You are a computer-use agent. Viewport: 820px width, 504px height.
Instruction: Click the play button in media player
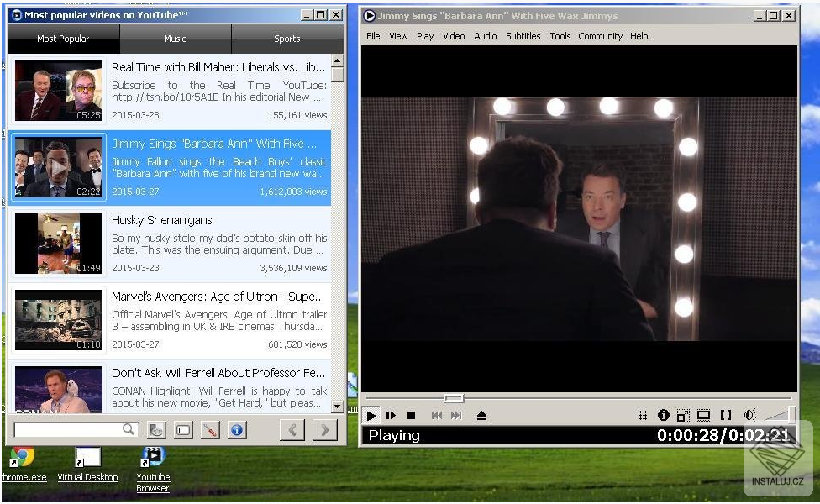pos(371,416)
